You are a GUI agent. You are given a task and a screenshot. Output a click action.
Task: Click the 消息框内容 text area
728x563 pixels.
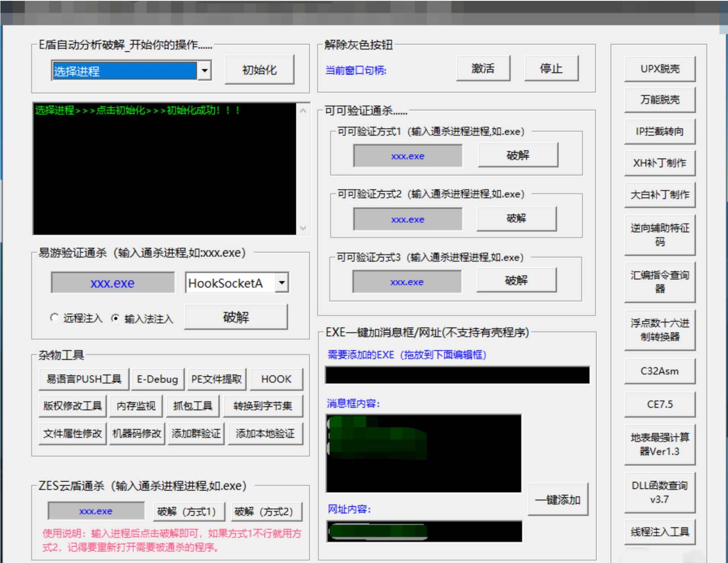click(423, 453)
